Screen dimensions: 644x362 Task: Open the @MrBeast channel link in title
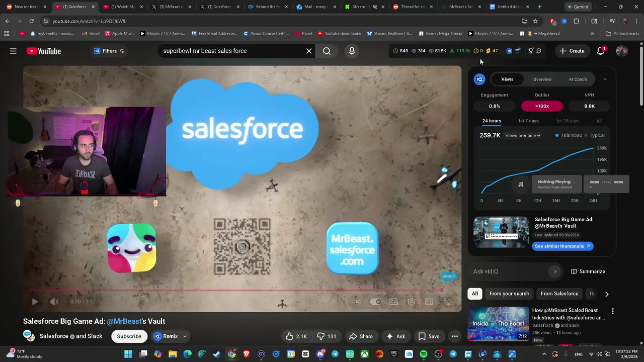coord(124,321)
